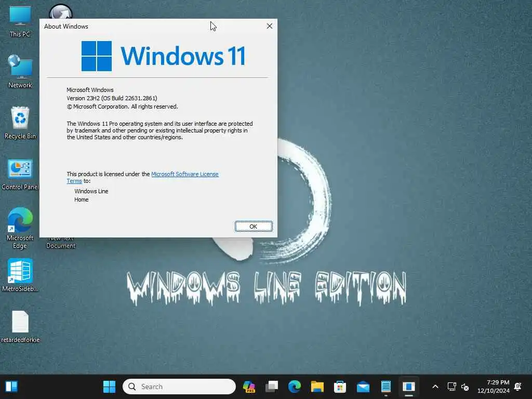Screen dimensions: 532x399
Task: Open the clock showing 7:29 PM
Action: (494, 387)
